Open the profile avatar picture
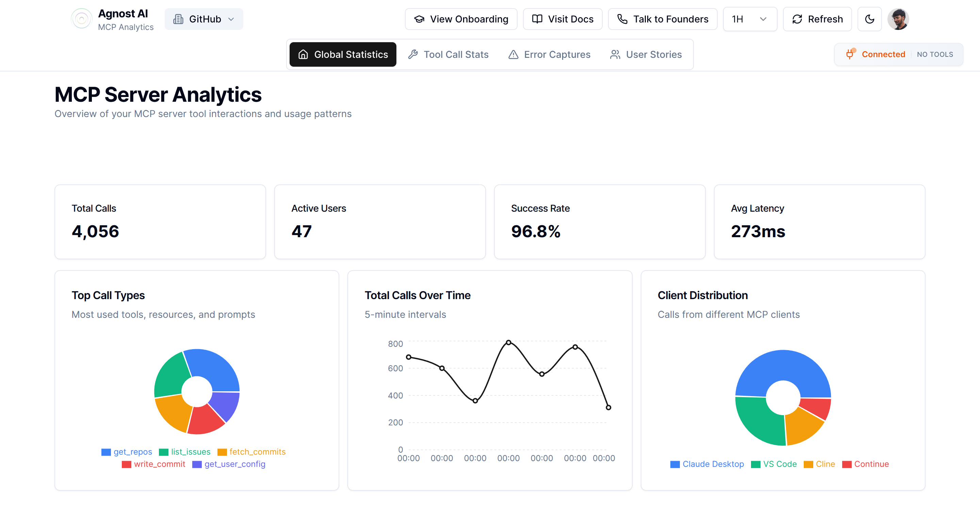 point(898,18)
